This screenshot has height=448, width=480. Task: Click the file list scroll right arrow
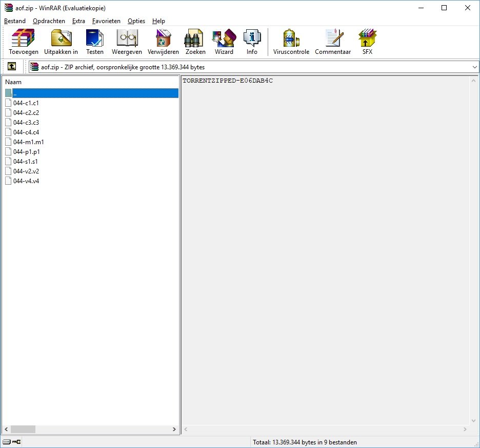174,429
